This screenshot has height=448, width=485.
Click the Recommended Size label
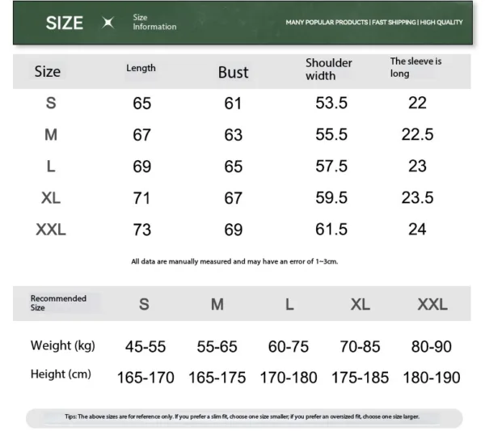point(58,303)
